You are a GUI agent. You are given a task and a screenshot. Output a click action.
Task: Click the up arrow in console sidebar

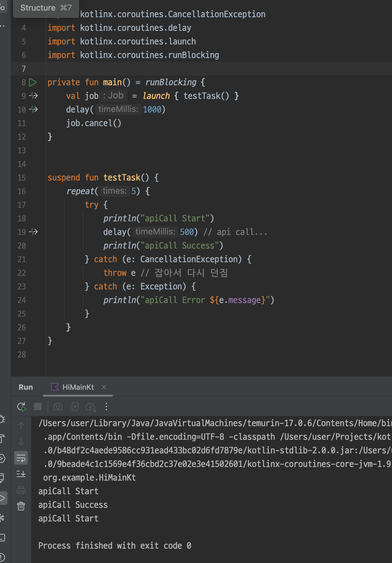pyautogui.click(x=21, y=426)
